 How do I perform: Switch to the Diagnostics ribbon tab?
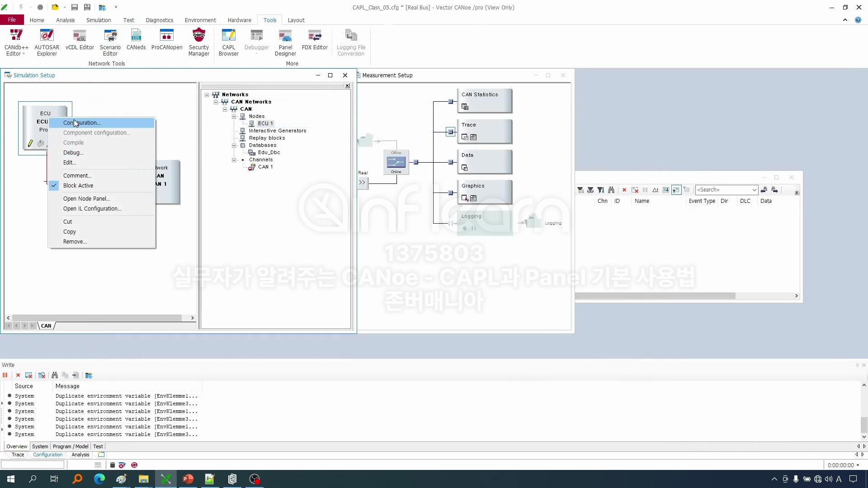(x=160, y=20)
